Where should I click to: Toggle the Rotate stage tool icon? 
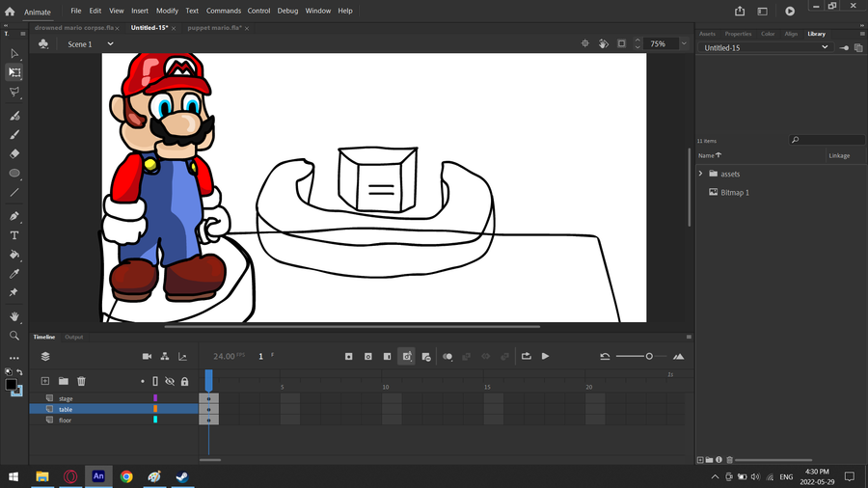tap(604, 43)
